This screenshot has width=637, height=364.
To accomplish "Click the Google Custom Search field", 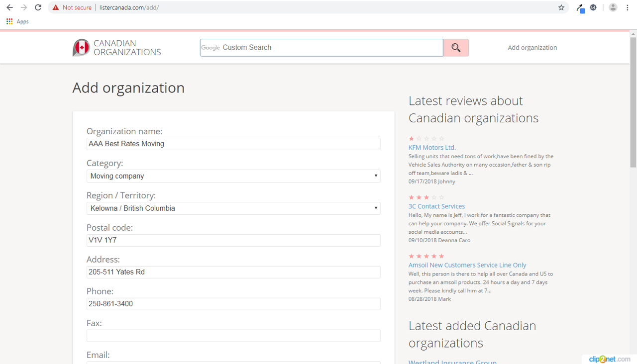I will [321, 48].
